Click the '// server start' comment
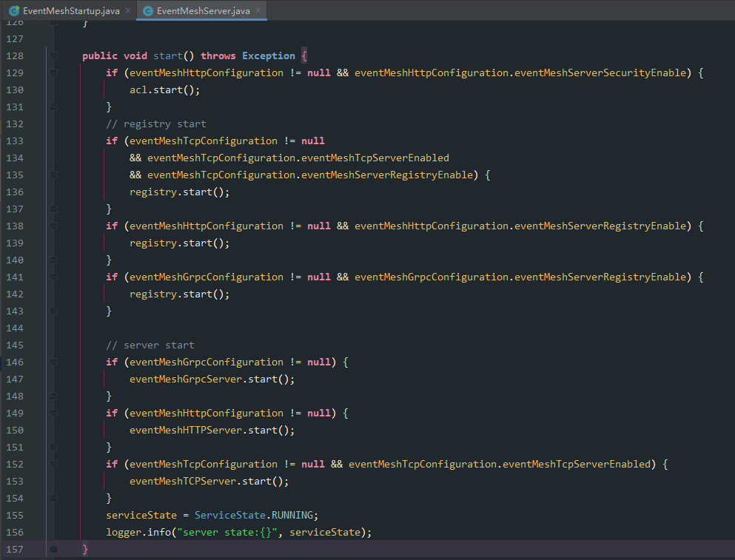This screenshot has width=735, height=560. point(150,345)
